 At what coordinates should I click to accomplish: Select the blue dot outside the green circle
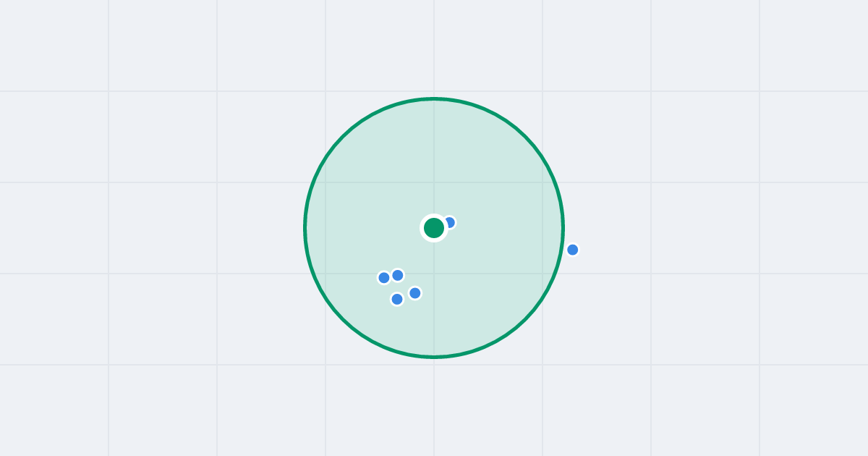(573, 250)
